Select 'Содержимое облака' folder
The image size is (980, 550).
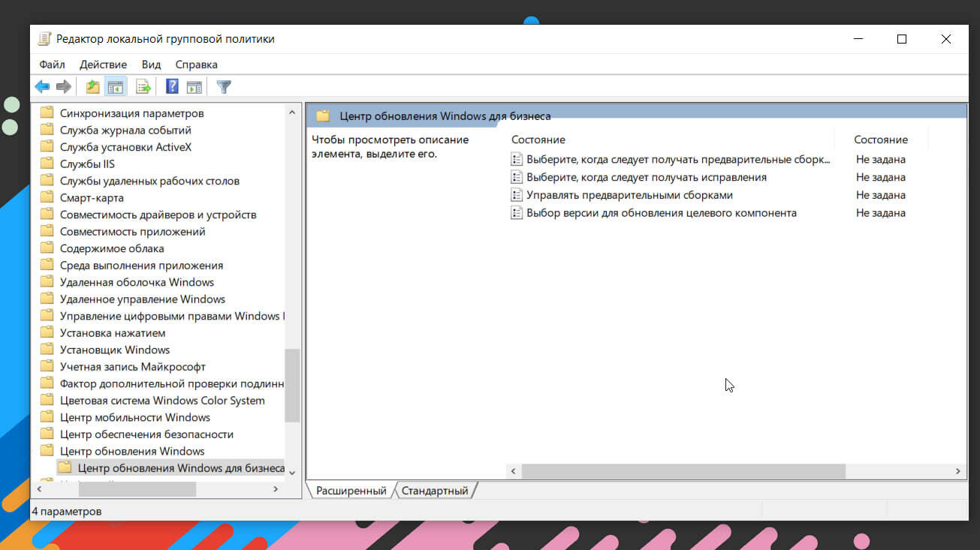(x=112, y=248)
